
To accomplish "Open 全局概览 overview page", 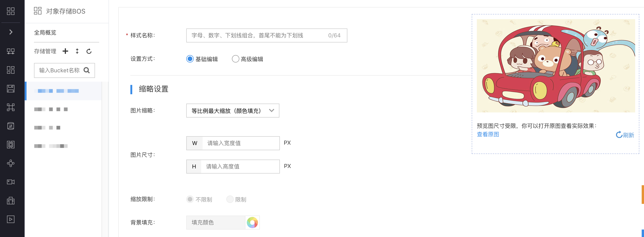I will coord(45,33).
